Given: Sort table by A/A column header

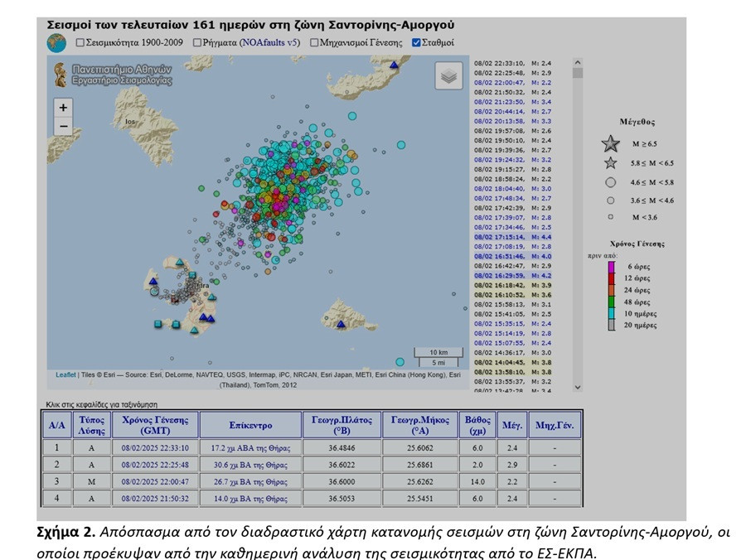Looking at the screenshot, I should (x=57, y=425).
